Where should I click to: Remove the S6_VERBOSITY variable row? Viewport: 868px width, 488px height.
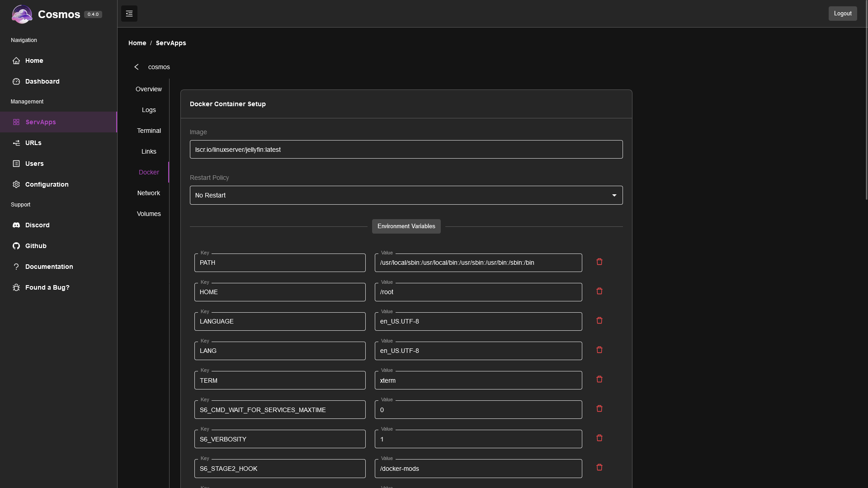tap(599, 438)
